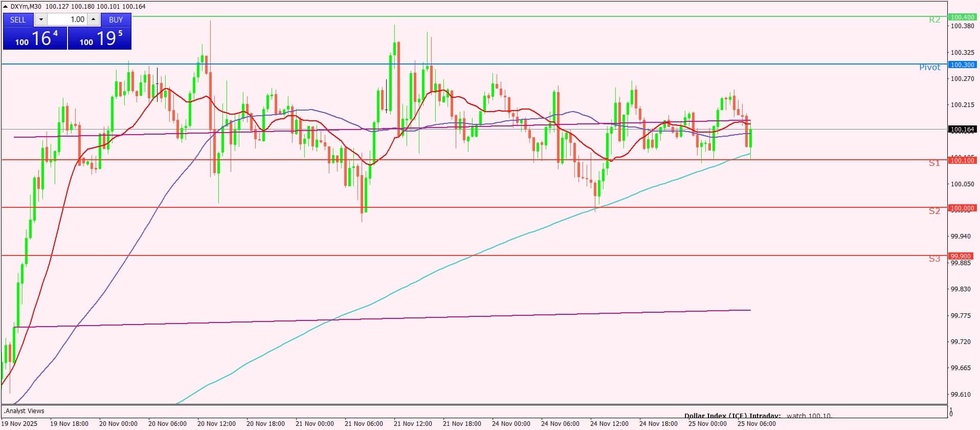
Task: Click the 21 Nov 06:00 time label
Action: (x=364, y=423)
